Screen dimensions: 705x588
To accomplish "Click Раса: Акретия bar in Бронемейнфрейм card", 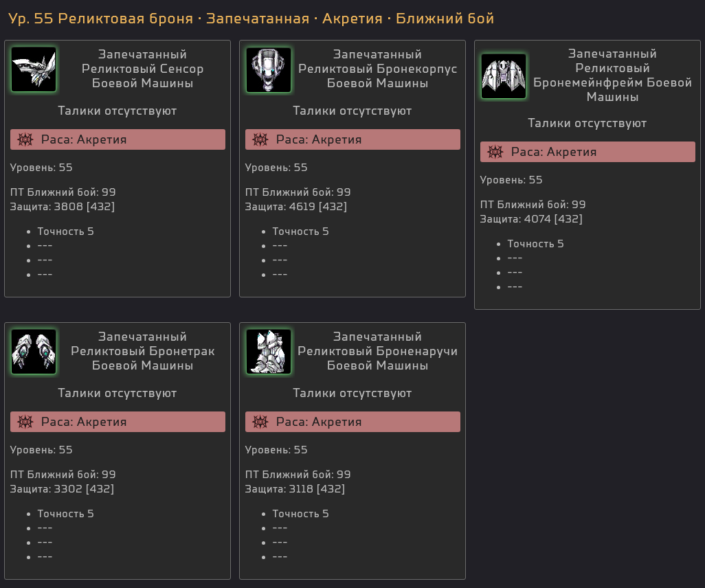I will [587, 152].
